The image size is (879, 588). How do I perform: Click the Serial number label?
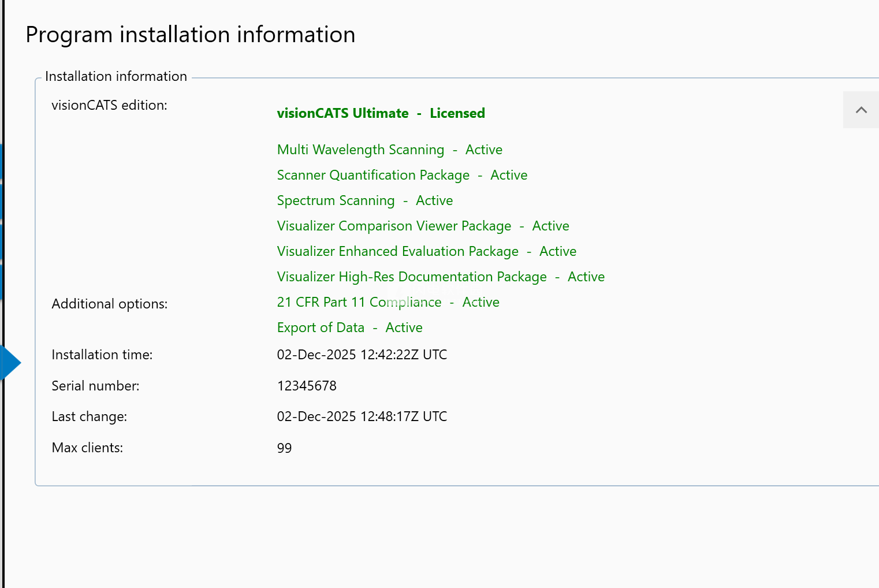[x=95, y=386]
